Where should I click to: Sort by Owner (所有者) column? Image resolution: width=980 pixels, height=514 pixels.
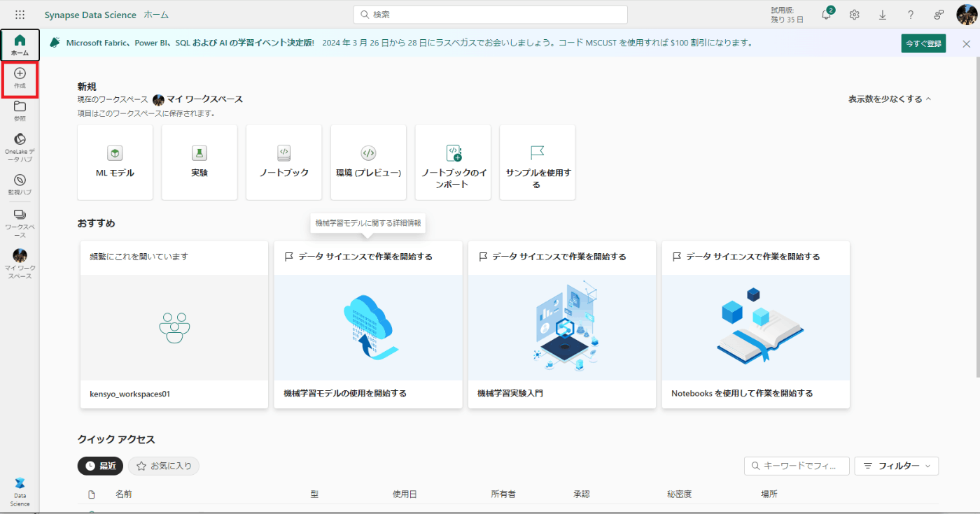click(x=503, y=494)
